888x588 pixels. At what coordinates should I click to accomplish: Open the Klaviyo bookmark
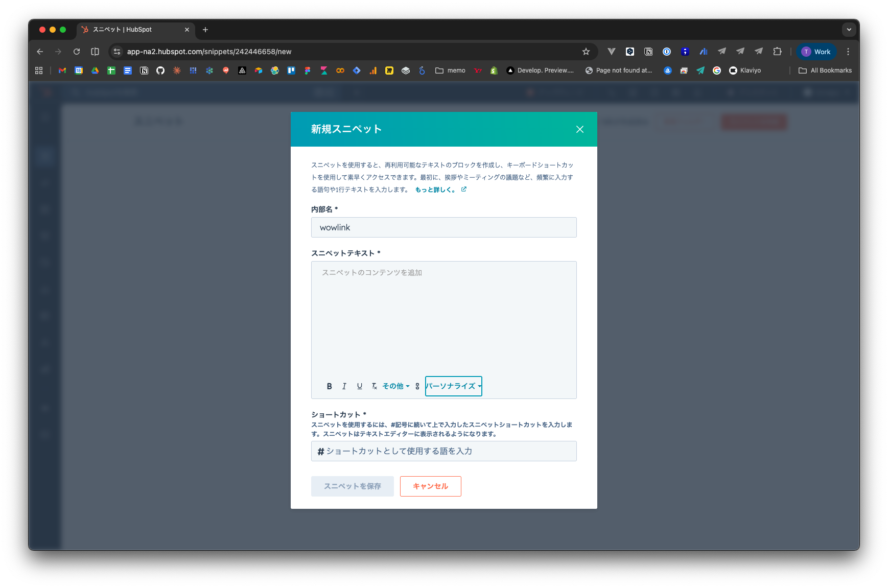[745, 70]
